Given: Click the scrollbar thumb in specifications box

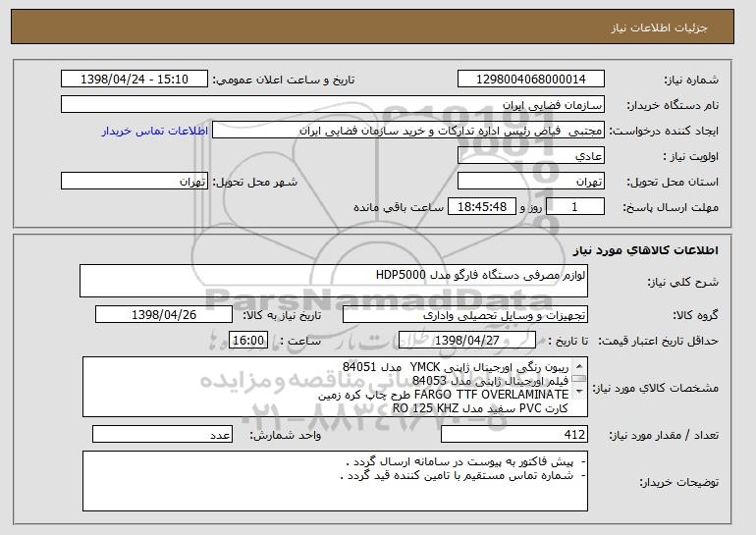Looking at the screenshot, I should (579, 378).
